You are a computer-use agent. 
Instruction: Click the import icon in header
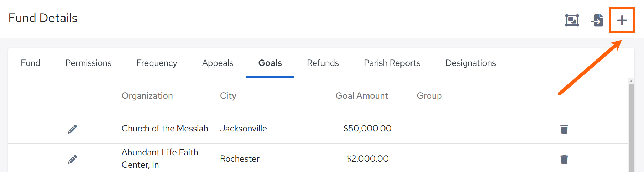tap(597, 20)
